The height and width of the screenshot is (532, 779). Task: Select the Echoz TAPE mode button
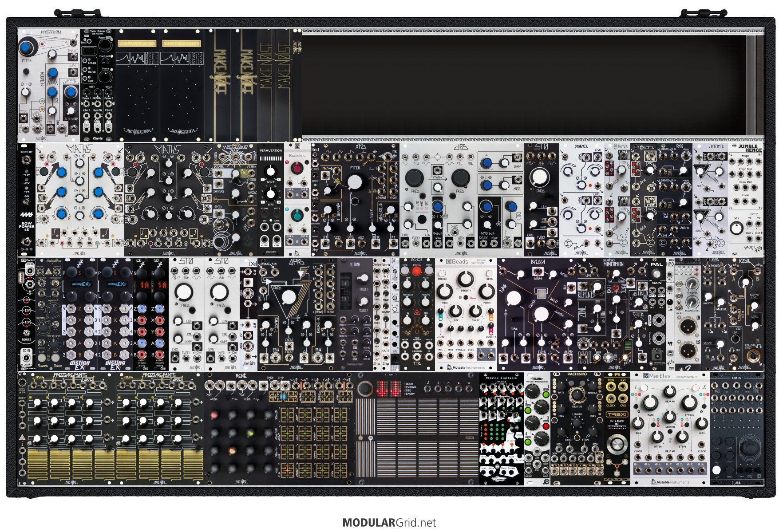(405, 271)
